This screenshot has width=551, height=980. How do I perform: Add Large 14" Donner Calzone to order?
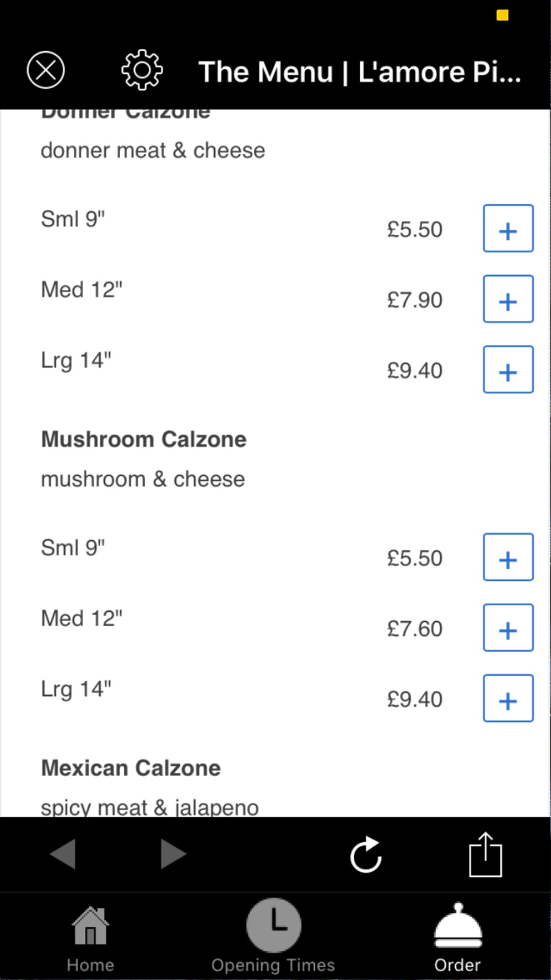point(508,370)
